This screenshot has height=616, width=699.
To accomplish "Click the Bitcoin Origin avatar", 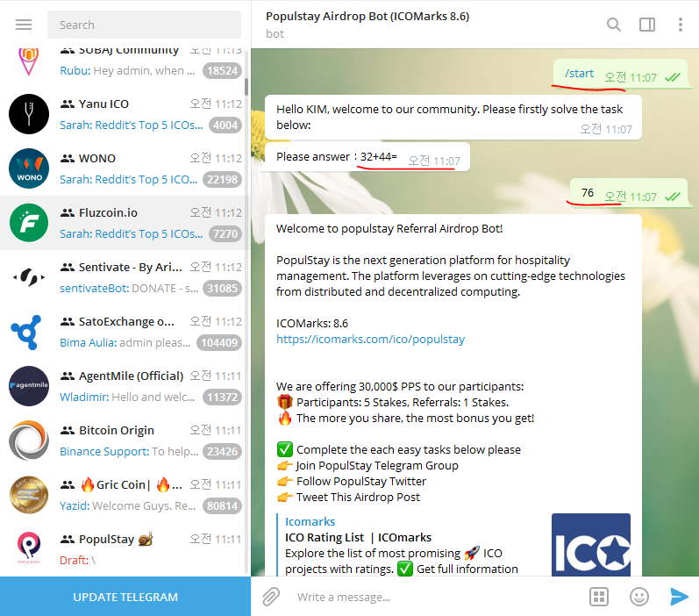I will click(x=29, y=441).
